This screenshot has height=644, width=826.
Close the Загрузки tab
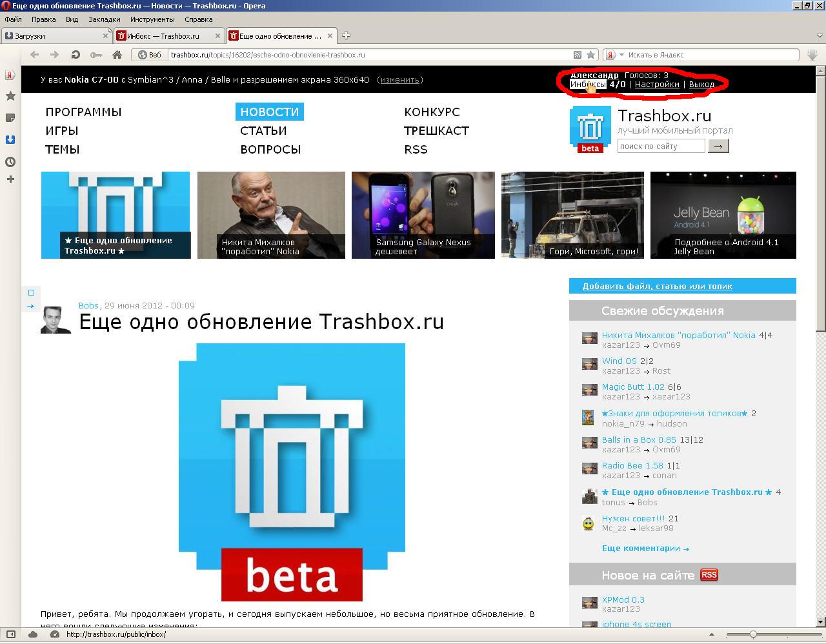pos(107,36)
